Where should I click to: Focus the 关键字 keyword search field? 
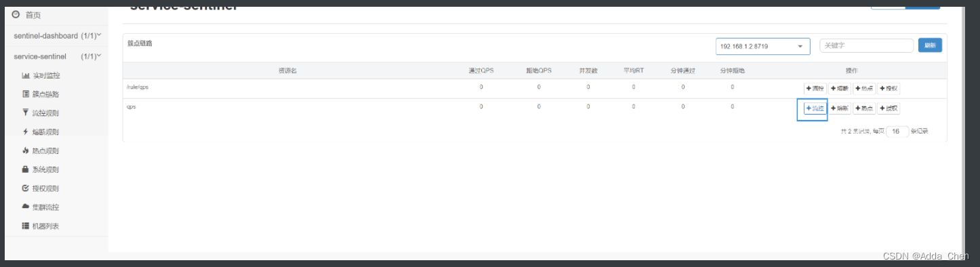[867, 45]
